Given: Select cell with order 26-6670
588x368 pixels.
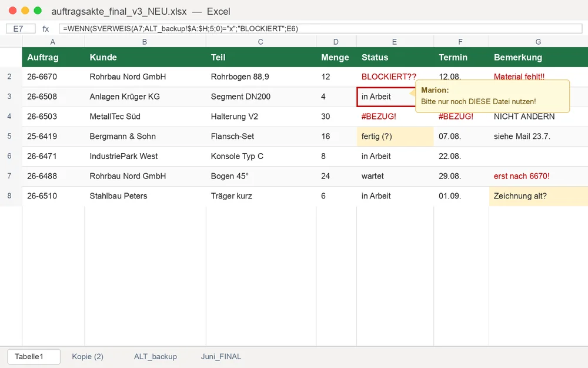Looking at the screenshot, I should click(x=54, y=77).
